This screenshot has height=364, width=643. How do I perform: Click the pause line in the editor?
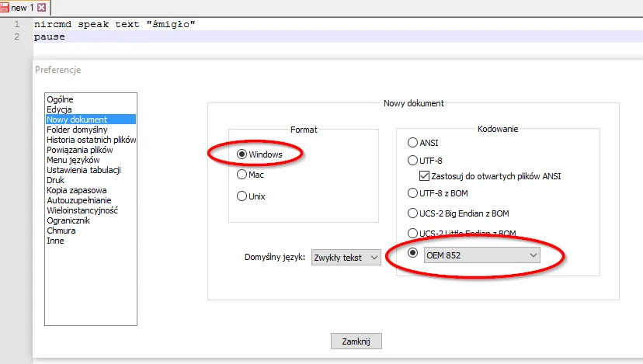(50, 36)
